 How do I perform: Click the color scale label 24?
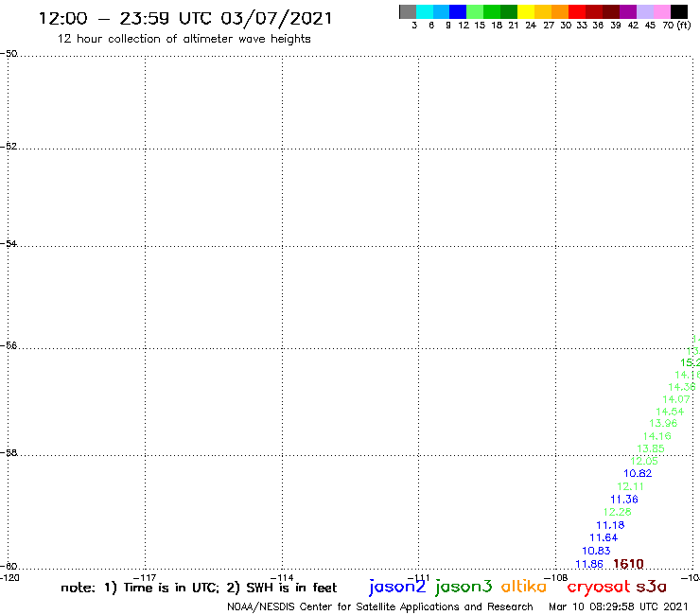[531, 26]
